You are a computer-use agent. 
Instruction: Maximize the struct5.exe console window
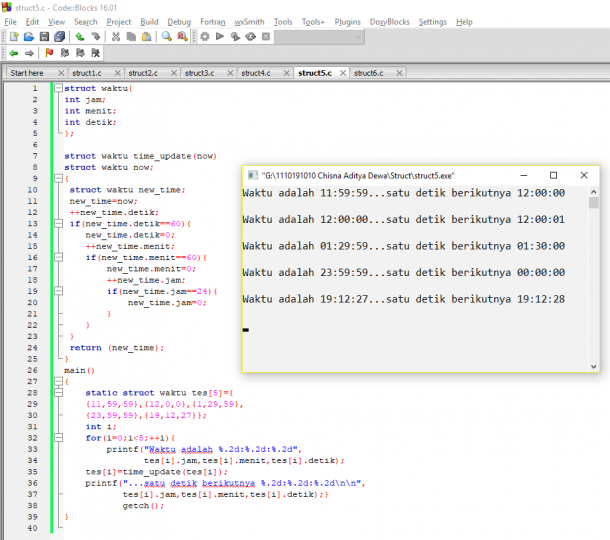[x=553, y=175]
